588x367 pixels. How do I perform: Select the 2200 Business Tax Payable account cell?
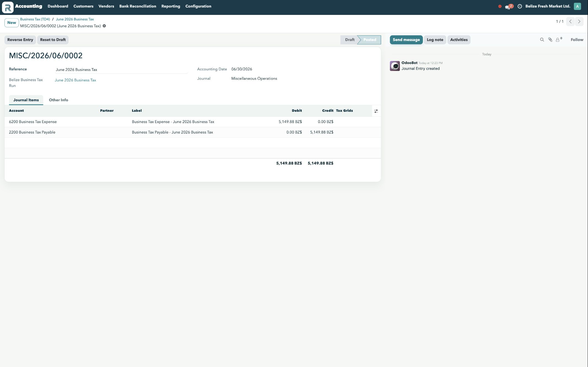coord(32,132)
